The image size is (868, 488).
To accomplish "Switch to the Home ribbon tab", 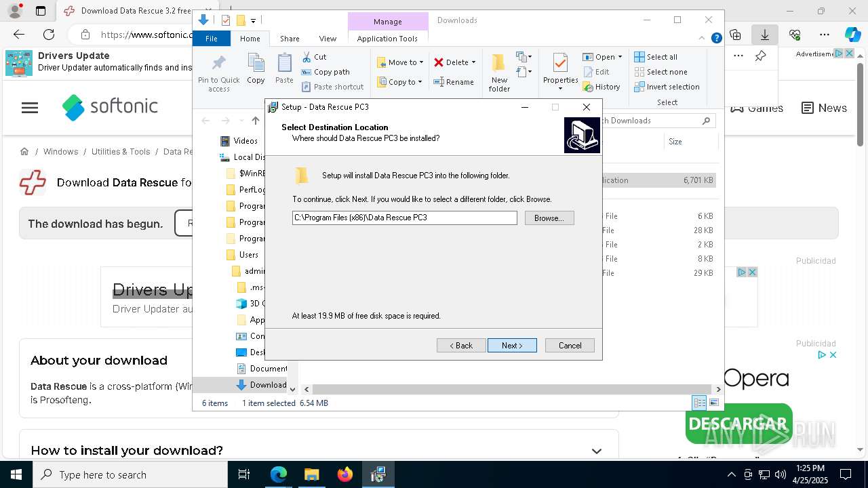I will click(250, 39).
